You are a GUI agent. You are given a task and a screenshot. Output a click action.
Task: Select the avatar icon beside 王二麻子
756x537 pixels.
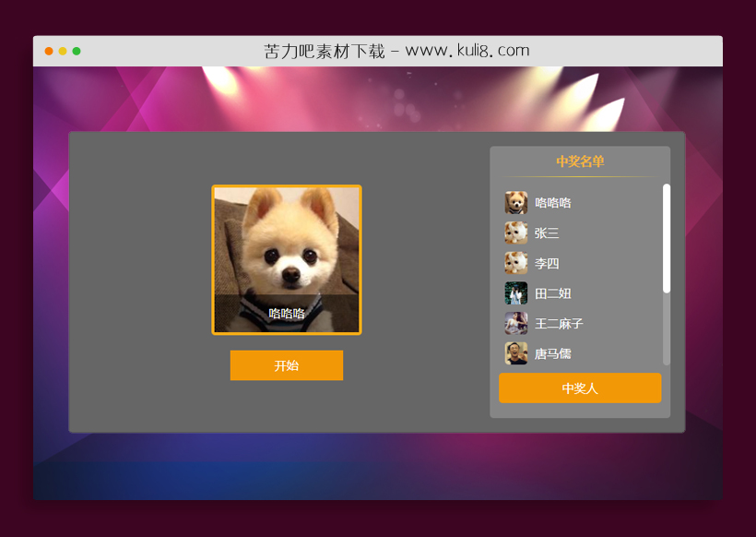(x=515, y=324)
